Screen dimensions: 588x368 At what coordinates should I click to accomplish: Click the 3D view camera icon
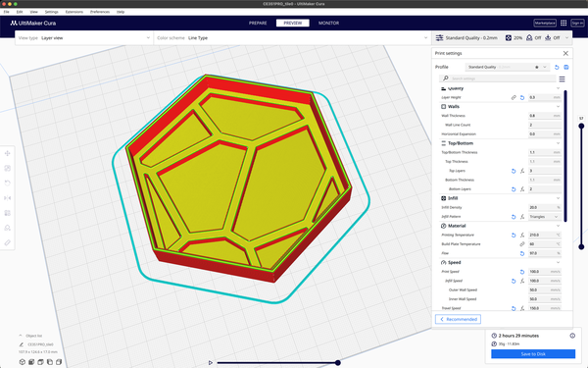coord(23,362)
